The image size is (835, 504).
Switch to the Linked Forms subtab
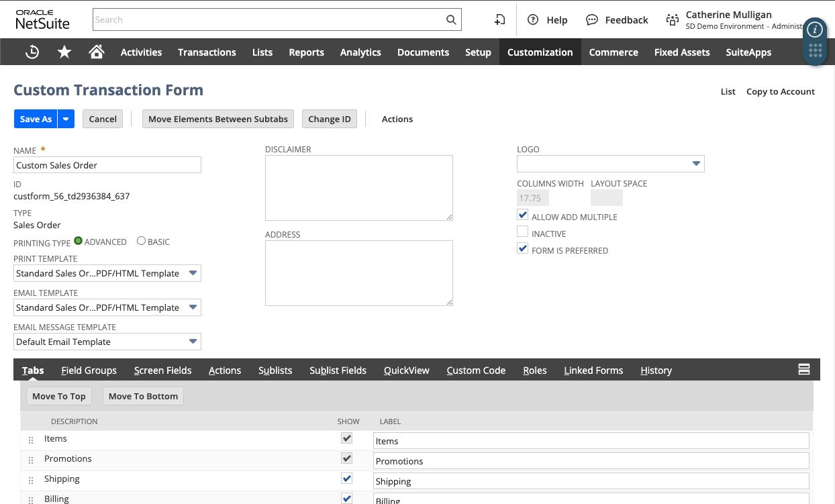coord(593,370)
